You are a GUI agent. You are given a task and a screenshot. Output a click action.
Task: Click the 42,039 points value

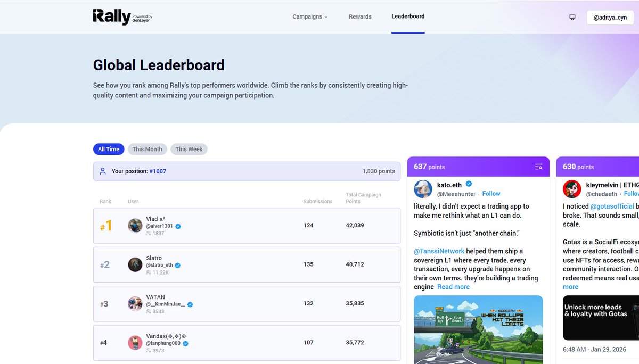pos(355,225)
